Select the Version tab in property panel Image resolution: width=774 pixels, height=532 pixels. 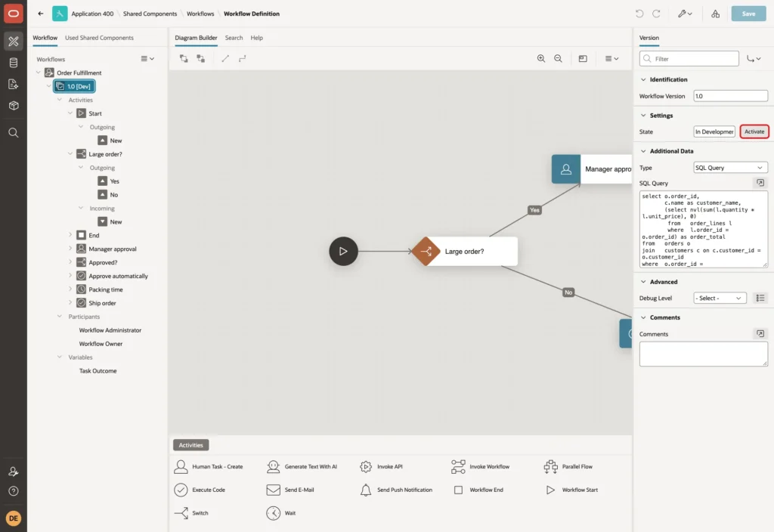point(649,38)
